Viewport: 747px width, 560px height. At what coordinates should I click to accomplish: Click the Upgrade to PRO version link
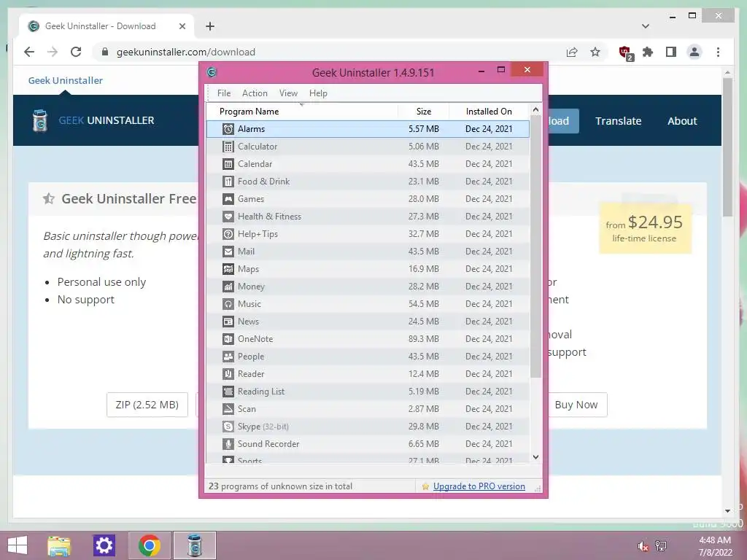click(x=479, y=486)
